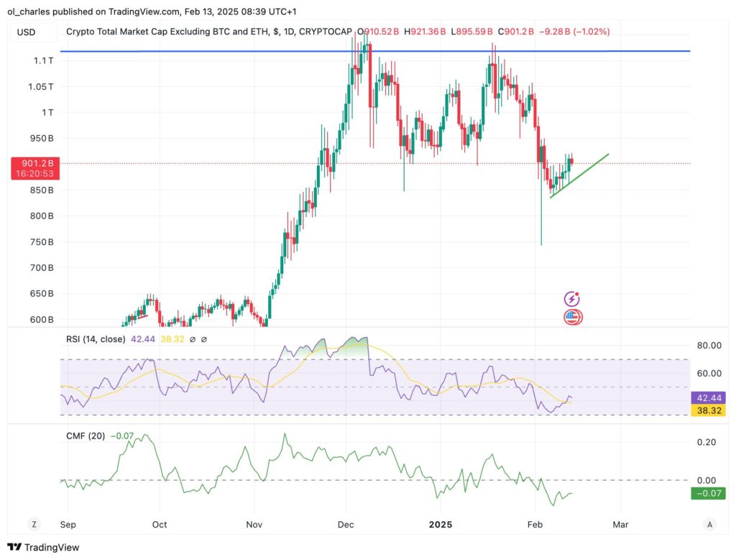Expand the RSI (14, close) indicator legend
The image size is (736, 560).
[93, 339]
